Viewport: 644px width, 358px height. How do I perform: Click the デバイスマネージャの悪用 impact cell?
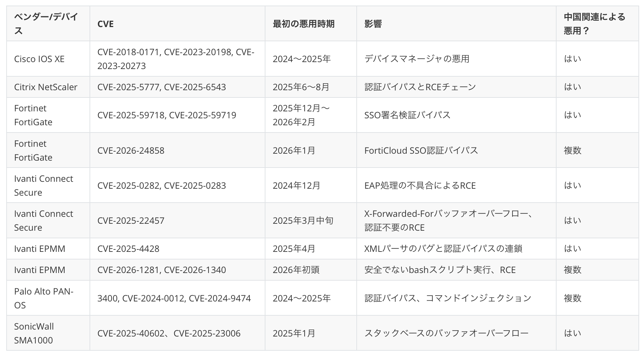pyautogui.click(x=417, y=59)
